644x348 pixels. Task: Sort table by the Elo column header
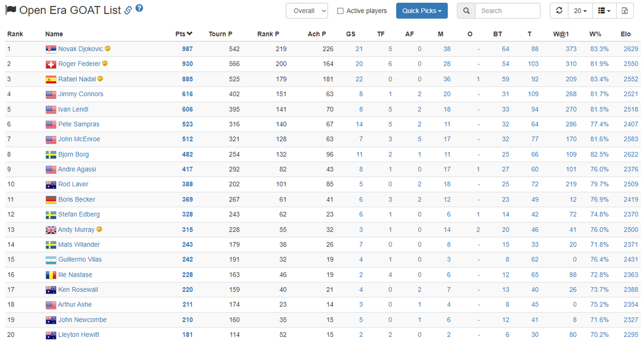pos(626,34)
